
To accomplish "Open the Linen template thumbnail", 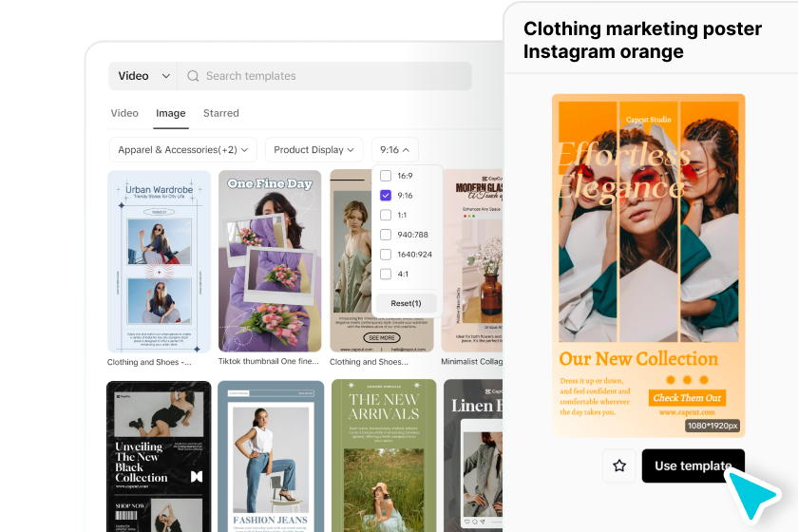I will [x=473, y=456].
